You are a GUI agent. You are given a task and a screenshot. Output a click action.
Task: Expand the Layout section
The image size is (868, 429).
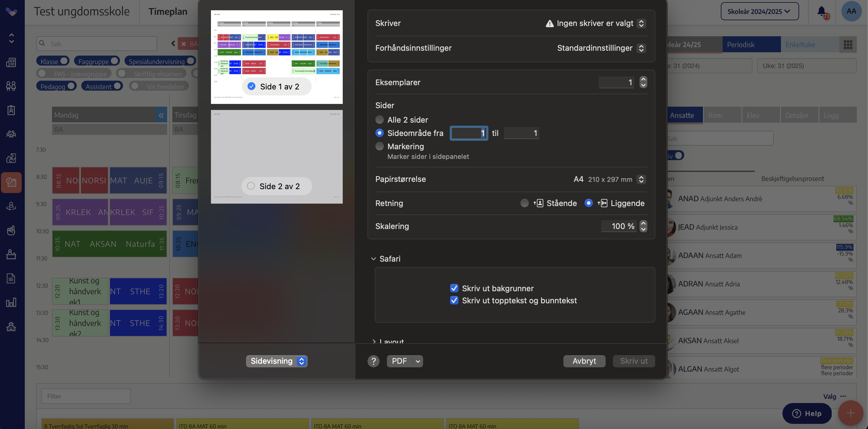pos(374,341)
